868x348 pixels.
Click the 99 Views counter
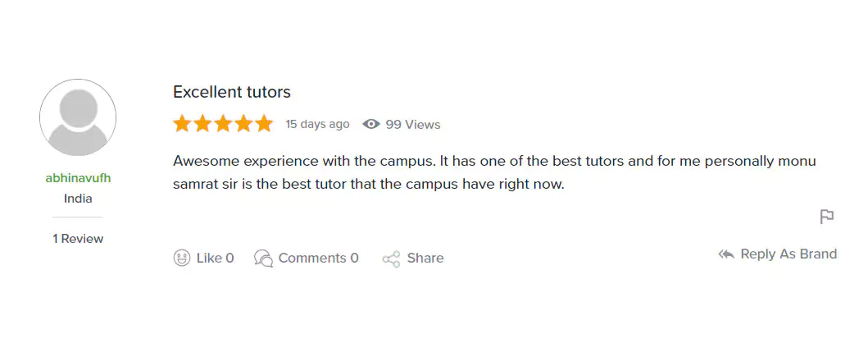pos(413,125)
